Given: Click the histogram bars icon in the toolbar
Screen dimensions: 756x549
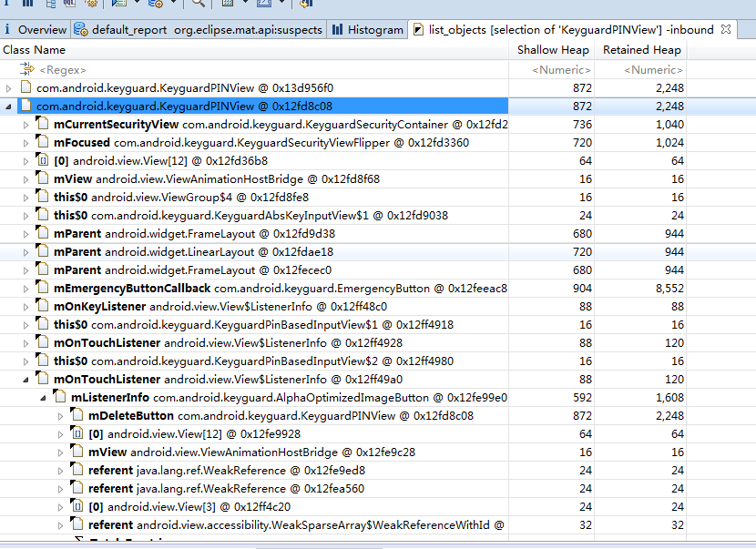Looking at the screenshot, I should pyautogui.click(x=28, y=4).
